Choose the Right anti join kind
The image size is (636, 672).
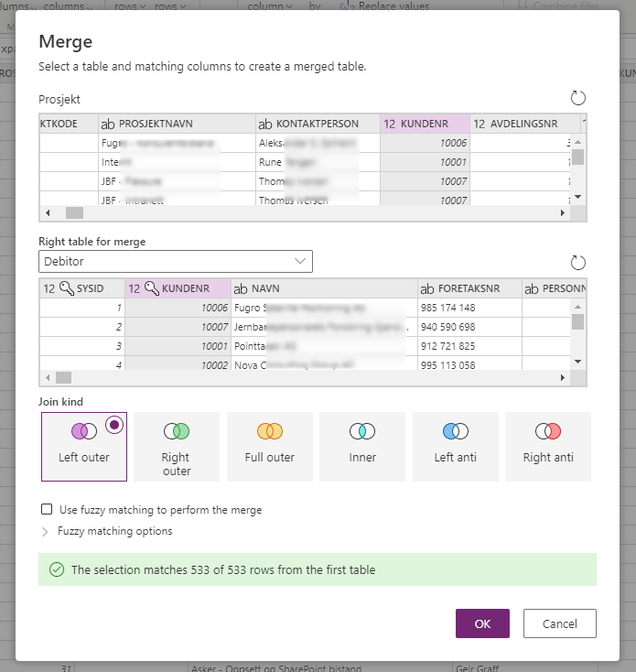pos(548,447)
